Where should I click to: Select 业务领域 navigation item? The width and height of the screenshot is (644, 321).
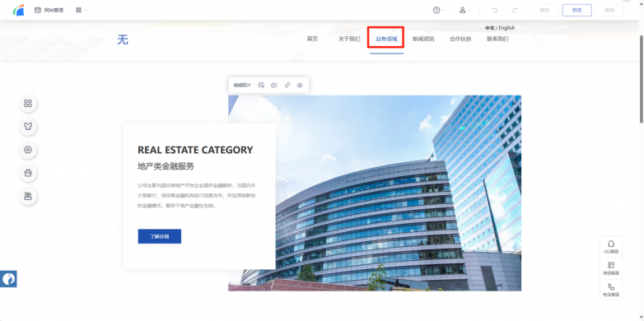pyautogui.click(x=386, y=39)
